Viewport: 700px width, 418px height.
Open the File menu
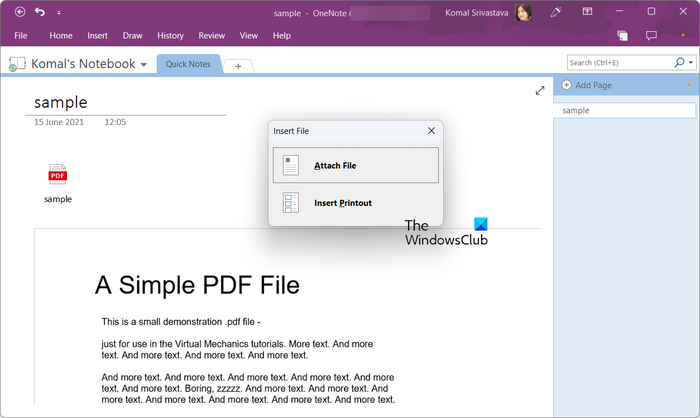coord(21,36)
